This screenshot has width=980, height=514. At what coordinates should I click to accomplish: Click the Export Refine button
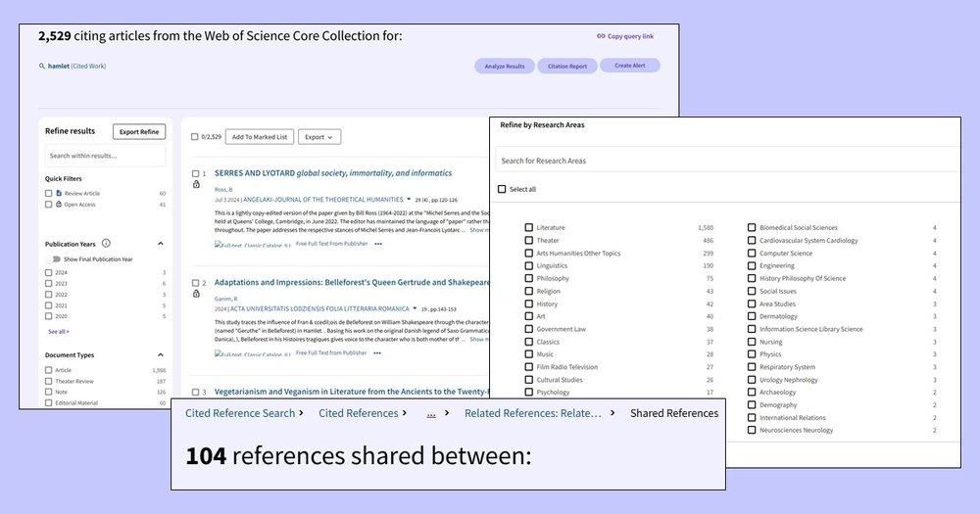tap(139, 132)
